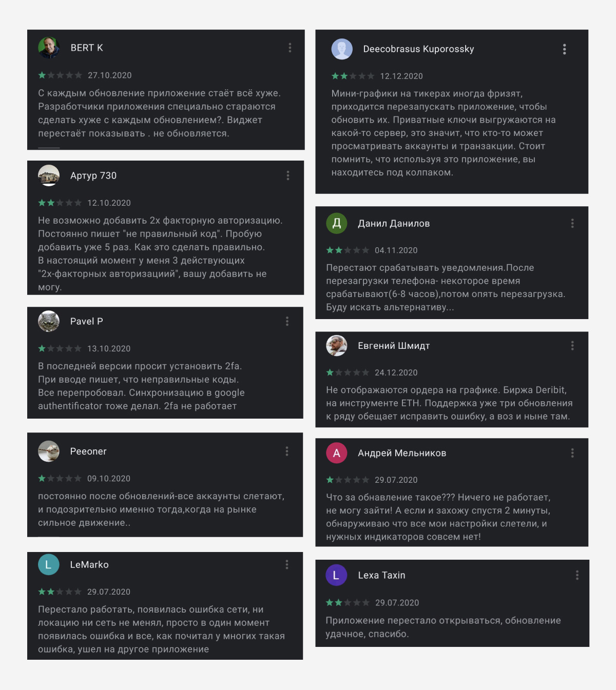
Task: Open three-dot menu on Данил Данилов's review
Action: (572, 224)
